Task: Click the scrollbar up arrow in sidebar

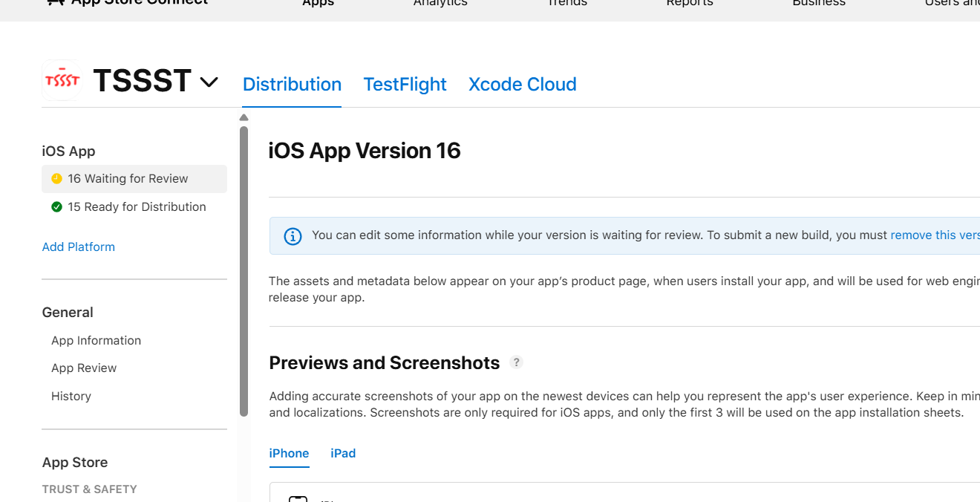Action: (244, 117)
